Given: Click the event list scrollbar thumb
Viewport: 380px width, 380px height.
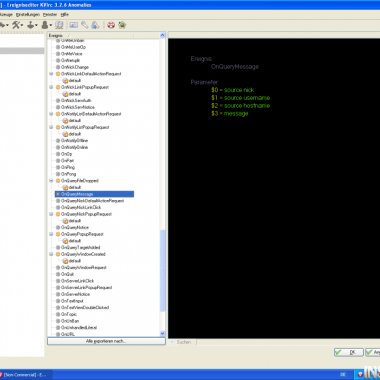Looking at the screenshot, I should (163, 271).
